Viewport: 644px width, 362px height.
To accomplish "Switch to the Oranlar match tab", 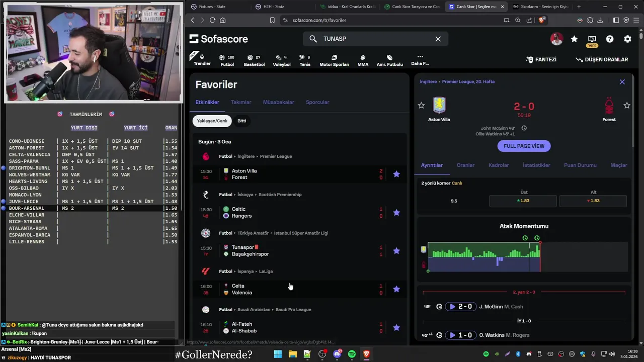I will coord(465,165).
